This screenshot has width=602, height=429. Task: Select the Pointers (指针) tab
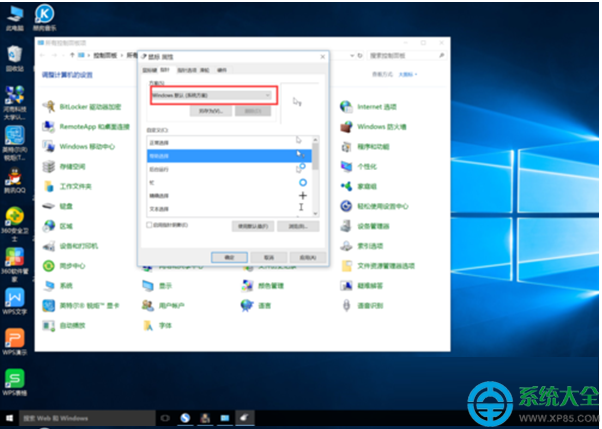click(x=165, y=70)
